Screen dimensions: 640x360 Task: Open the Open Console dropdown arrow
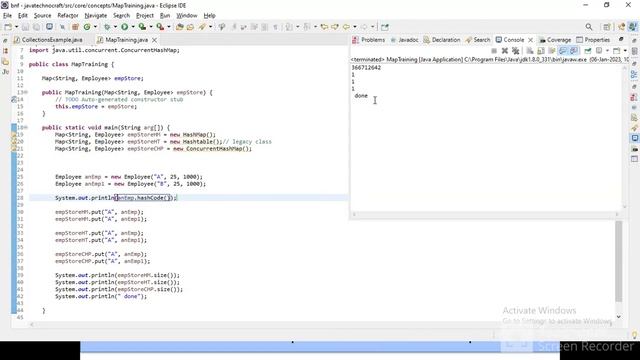(625, 51)
